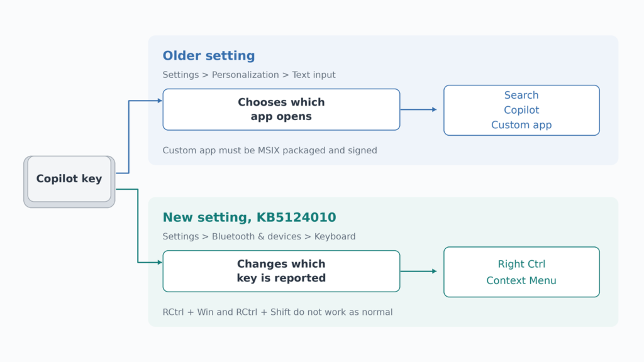Click the Copilot key box

69,182
